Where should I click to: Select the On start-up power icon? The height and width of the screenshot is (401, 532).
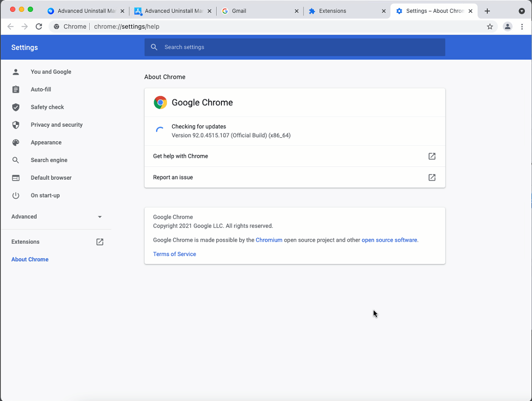[x=16, y=195]
